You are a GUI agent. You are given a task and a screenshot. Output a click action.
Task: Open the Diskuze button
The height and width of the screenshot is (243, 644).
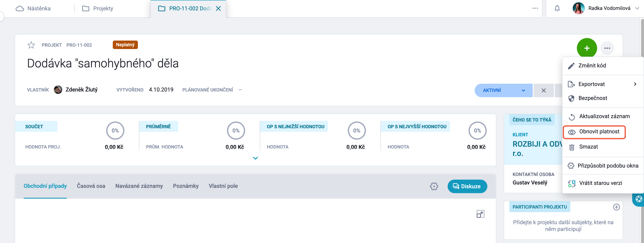coord(467,186)
